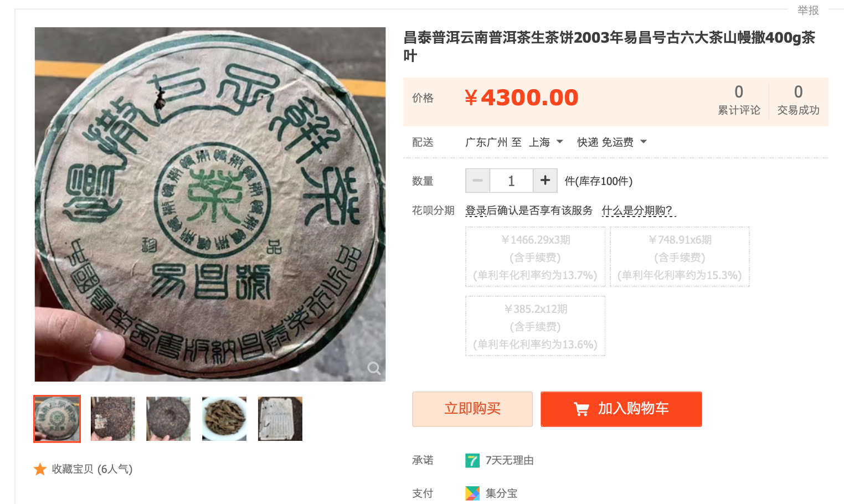Click the orange star favorite icon
This screenshot has width=844, height=504.
pyautogui.click(x=40, y=469)
